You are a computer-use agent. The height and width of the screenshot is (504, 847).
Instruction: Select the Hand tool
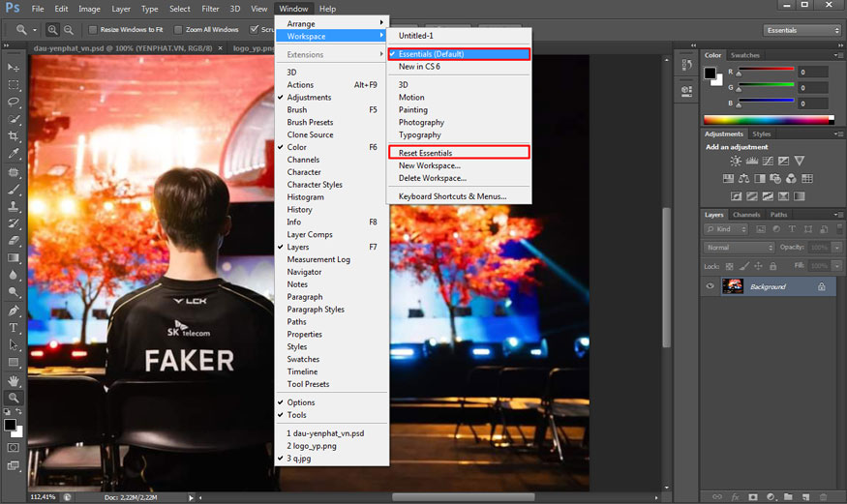[14, 380]
